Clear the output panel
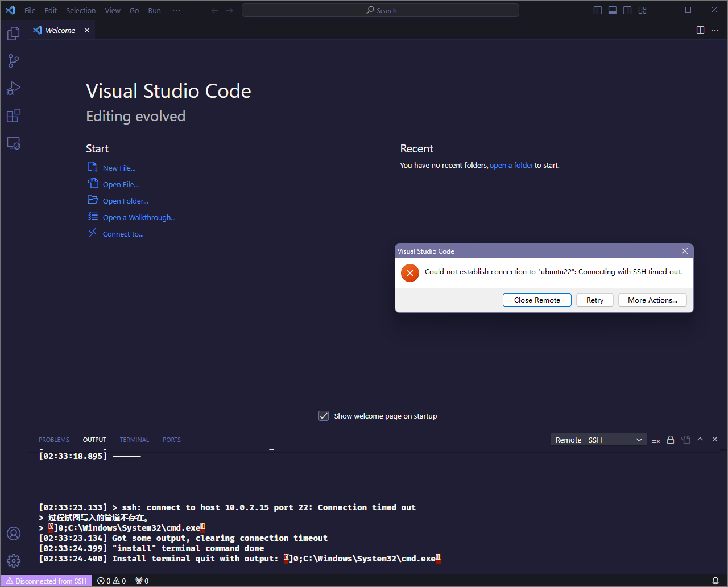Viewport: 728px width, 587px height. pos(656,440)
